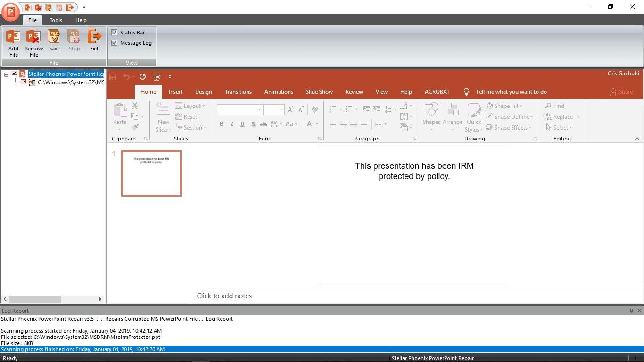
Task: Click the round Stellar application orb button
Action: click(10, 12)
